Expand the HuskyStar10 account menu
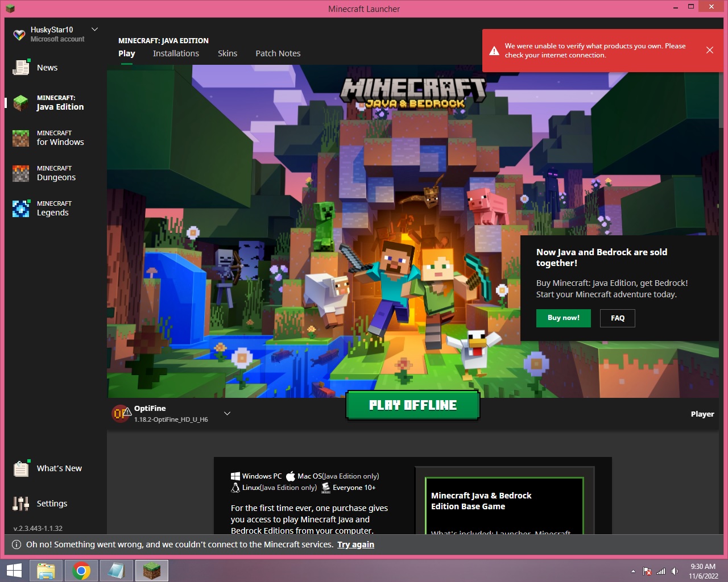This screenshot has height=582, width=728. pos(95,30)
